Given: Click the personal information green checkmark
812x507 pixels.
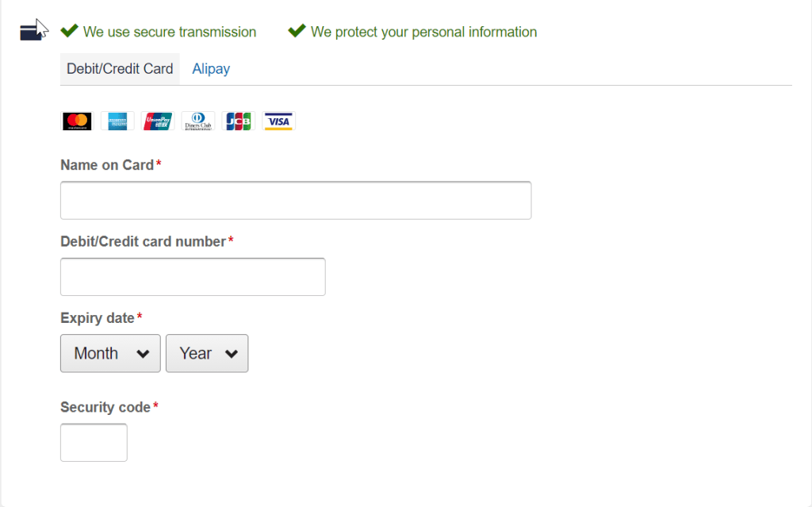Looking at the screenshot, I should [297, 31].
